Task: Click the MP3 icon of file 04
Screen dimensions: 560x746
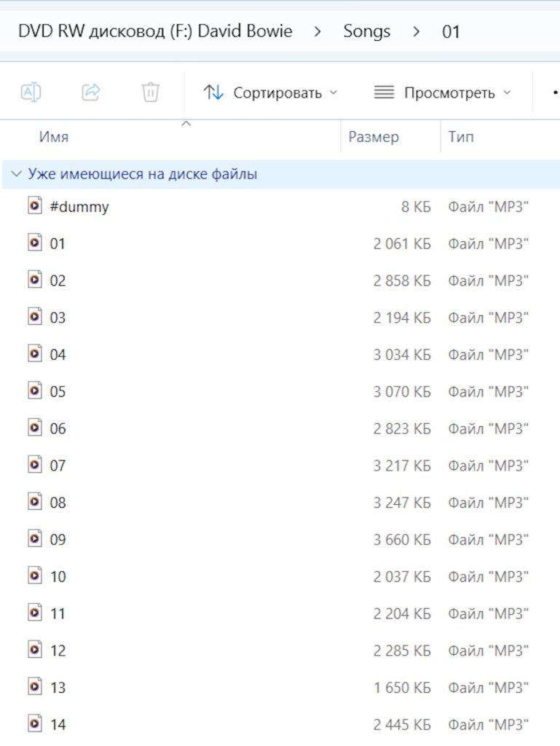Action: pos(35,354)
